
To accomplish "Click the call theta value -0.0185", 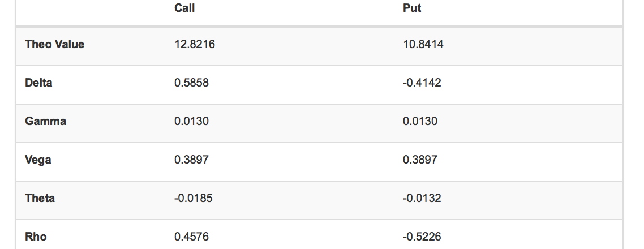I will (x=194, y=198).
